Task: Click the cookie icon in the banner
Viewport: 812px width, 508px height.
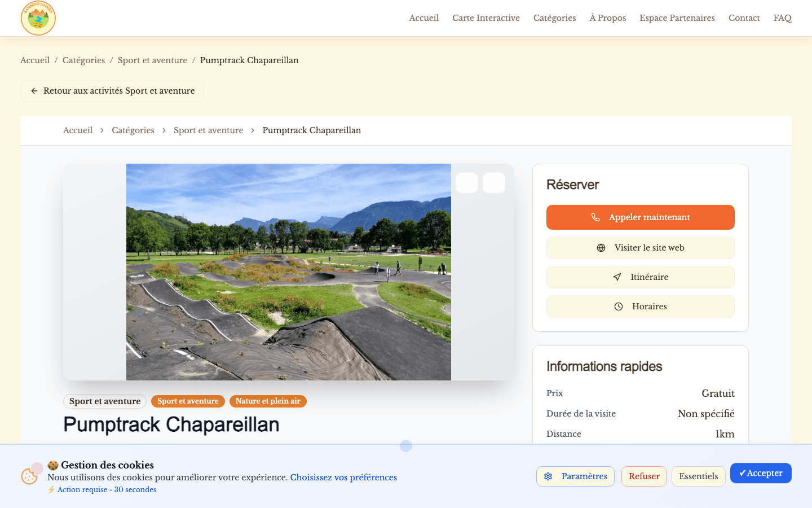Action: tap(30, 476)
